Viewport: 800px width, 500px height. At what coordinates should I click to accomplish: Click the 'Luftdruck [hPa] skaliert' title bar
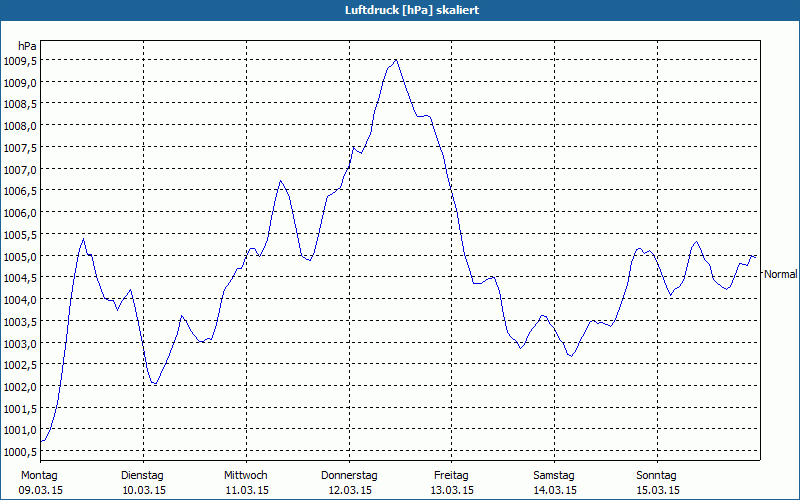400,10
